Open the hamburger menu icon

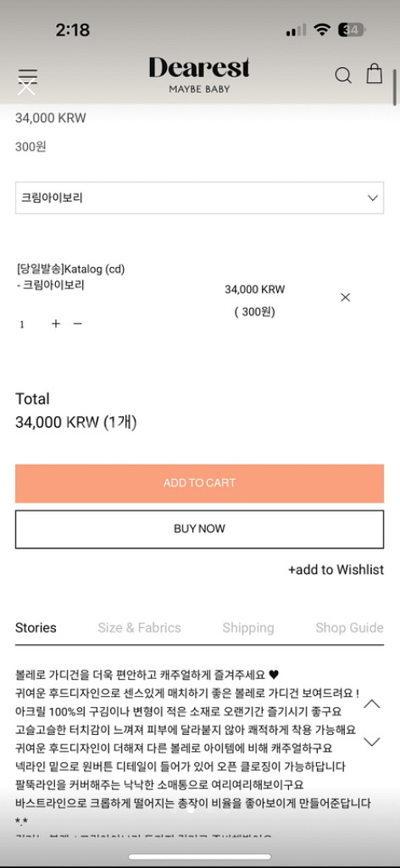pos(27,77)
